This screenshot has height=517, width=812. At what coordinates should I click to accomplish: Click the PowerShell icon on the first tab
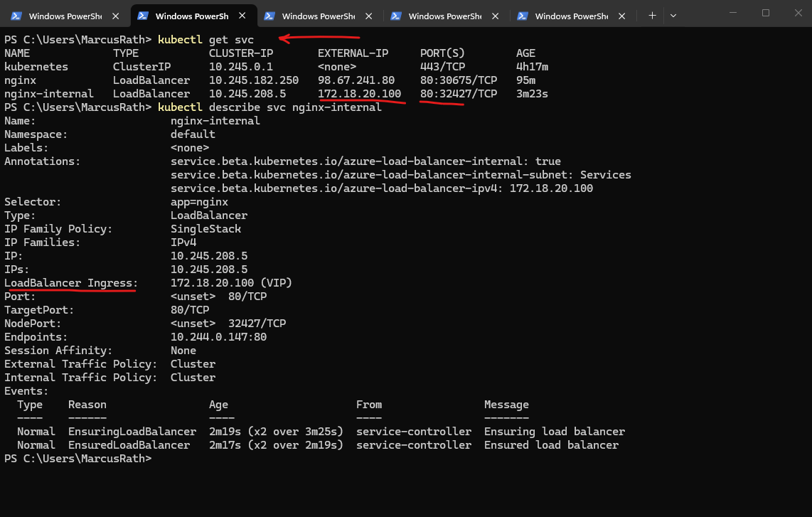(16, 16)
